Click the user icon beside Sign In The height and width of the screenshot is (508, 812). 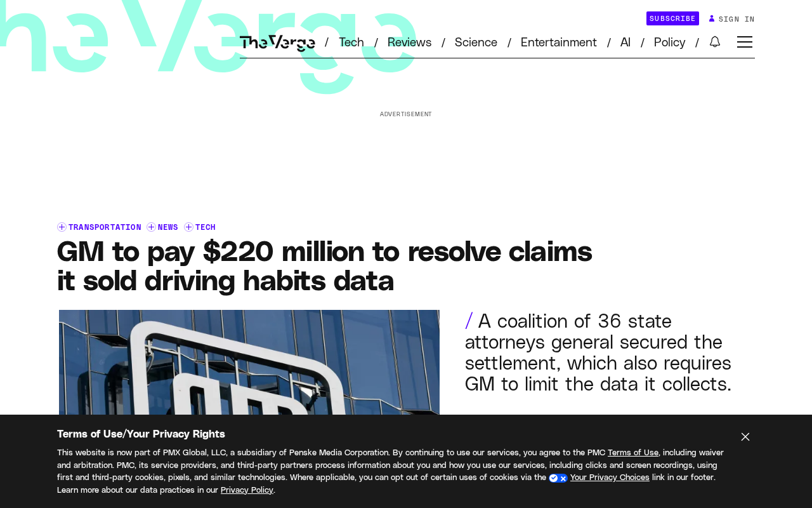point(712,18)
